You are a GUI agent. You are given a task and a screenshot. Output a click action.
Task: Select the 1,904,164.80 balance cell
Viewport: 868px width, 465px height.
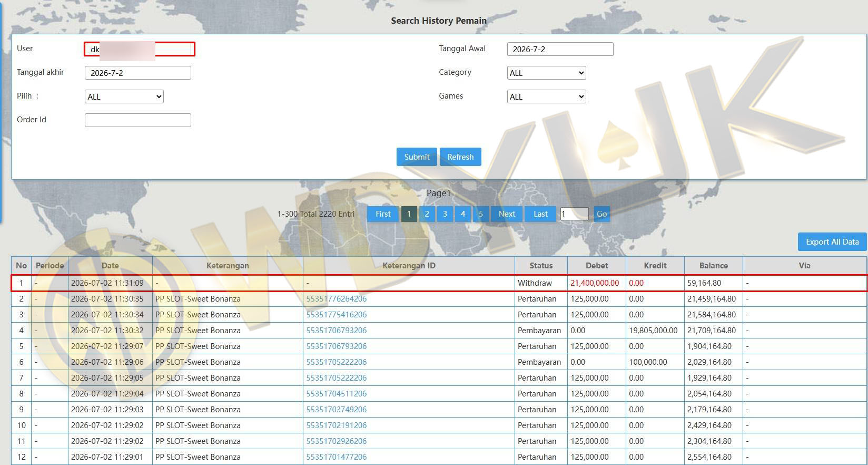coord(714,346)
